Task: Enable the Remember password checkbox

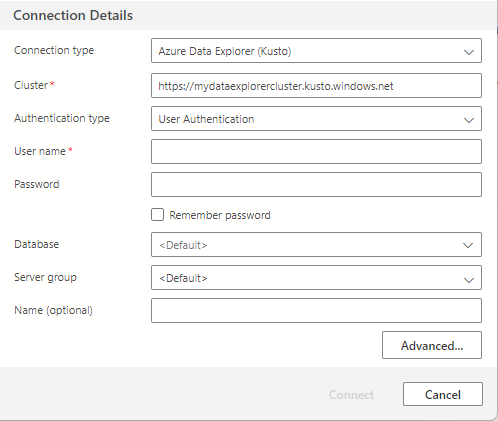Action: click(x=157, y=215)
